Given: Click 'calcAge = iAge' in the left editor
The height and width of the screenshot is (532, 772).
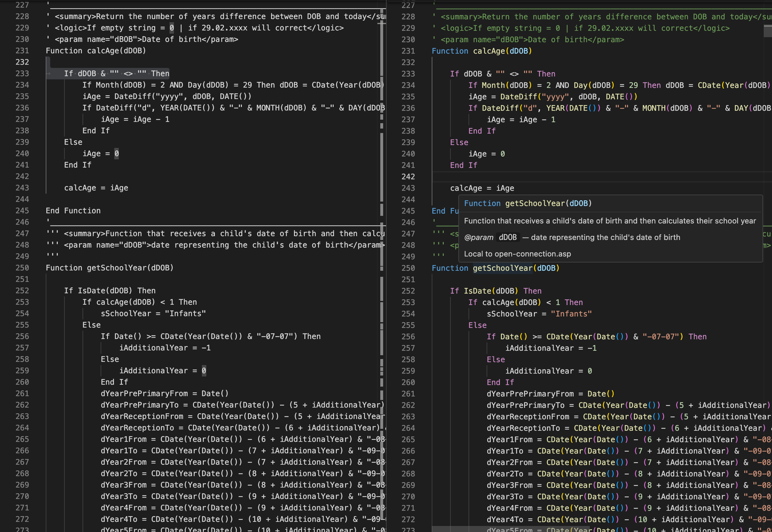Looking at the screenshot, I should click(x=96, y=188).
